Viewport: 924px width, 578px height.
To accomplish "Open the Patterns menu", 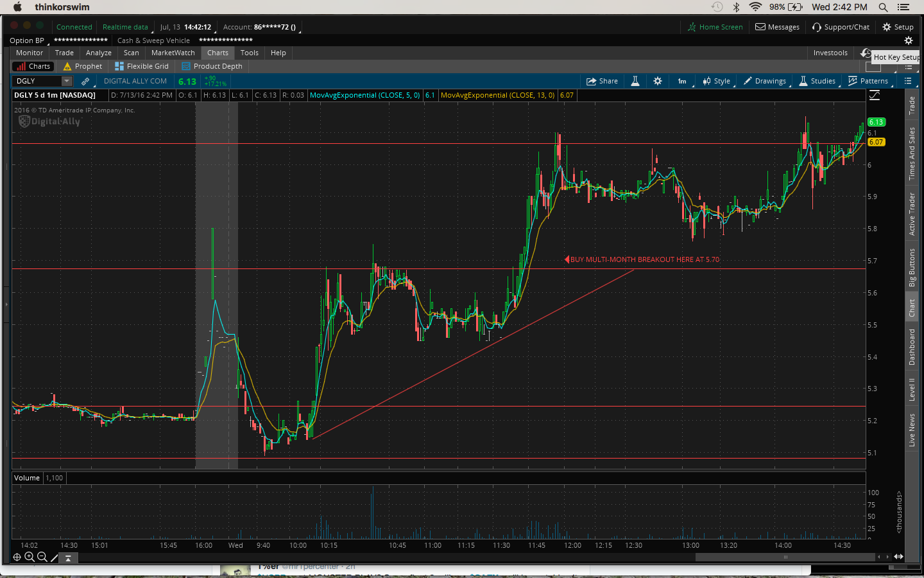I will point(868,81).
